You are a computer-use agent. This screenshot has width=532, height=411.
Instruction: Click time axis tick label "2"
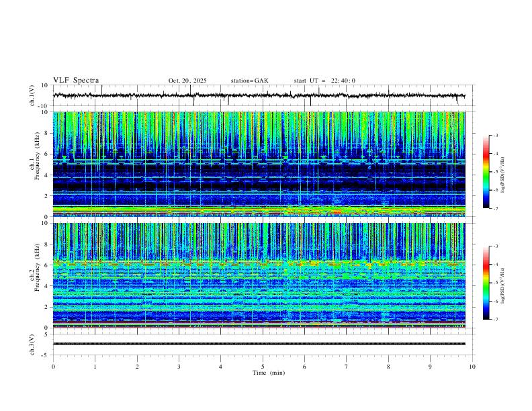[137, 367]
